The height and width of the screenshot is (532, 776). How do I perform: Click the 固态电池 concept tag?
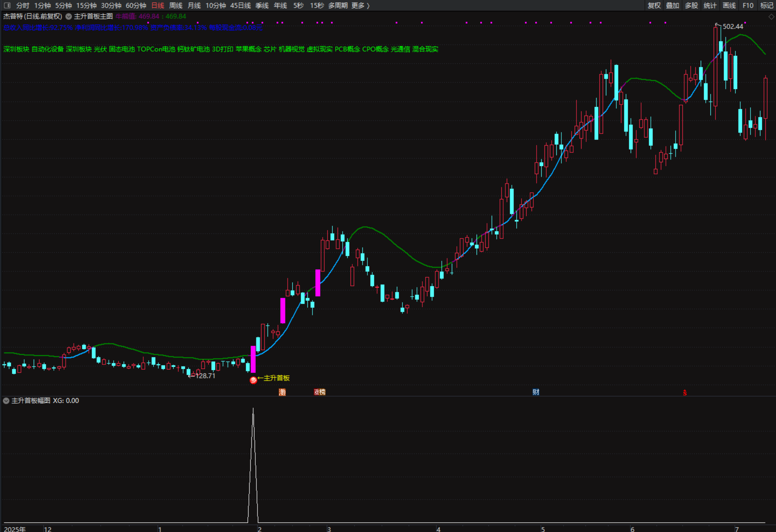(x=122, y=49)
